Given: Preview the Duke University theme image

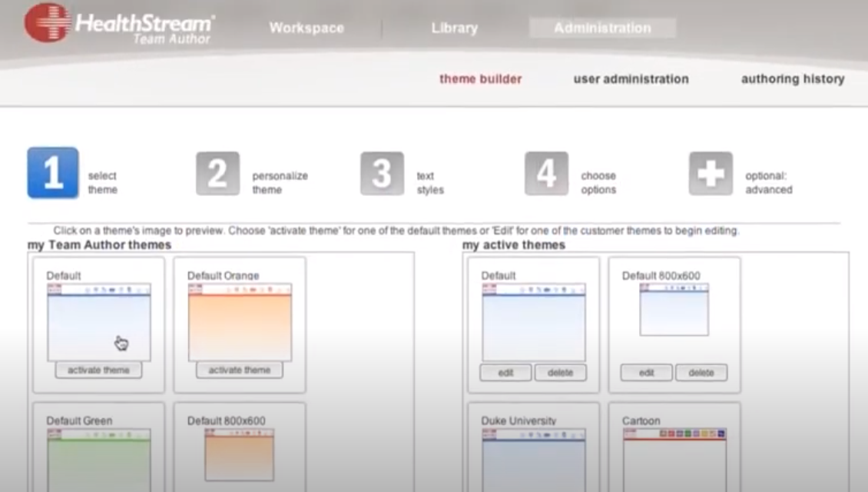Looking at the screenshot, I should [x=534, y=460].
